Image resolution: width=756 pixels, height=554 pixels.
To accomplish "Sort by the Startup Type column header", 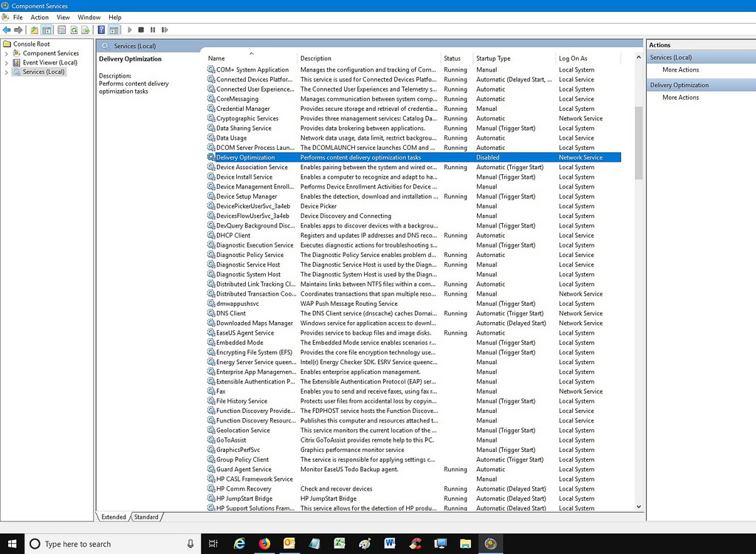I will 515,58.
